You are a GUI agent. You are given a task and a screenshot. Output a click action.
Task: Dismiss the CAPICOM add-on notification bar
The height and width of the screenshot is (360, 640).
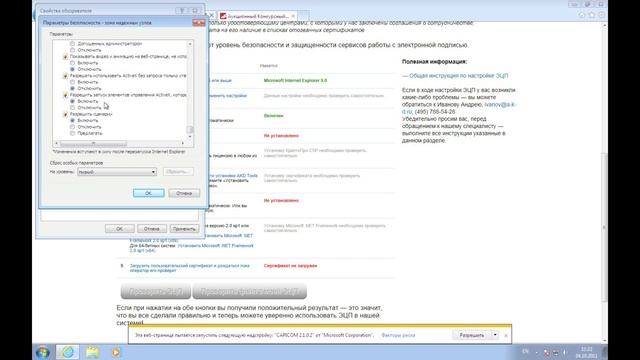(506, 335)
